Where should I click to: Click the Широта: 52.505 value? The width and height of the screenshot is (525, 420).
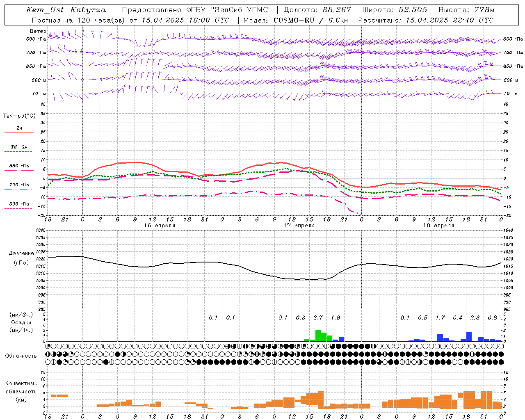pos(395,10)
